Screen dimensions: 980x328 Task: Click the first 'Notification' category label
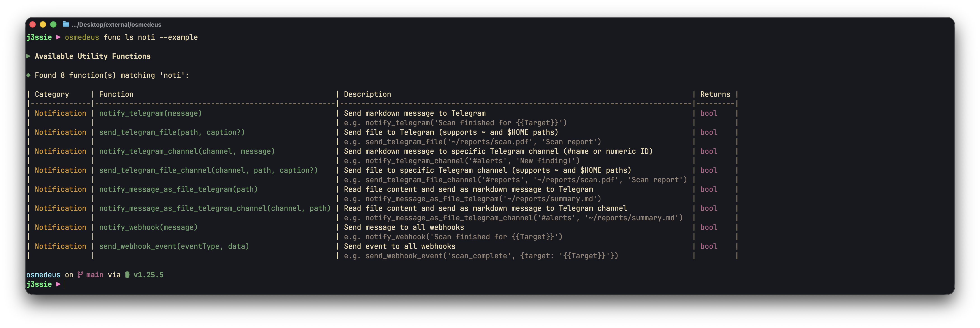(60, 113)
